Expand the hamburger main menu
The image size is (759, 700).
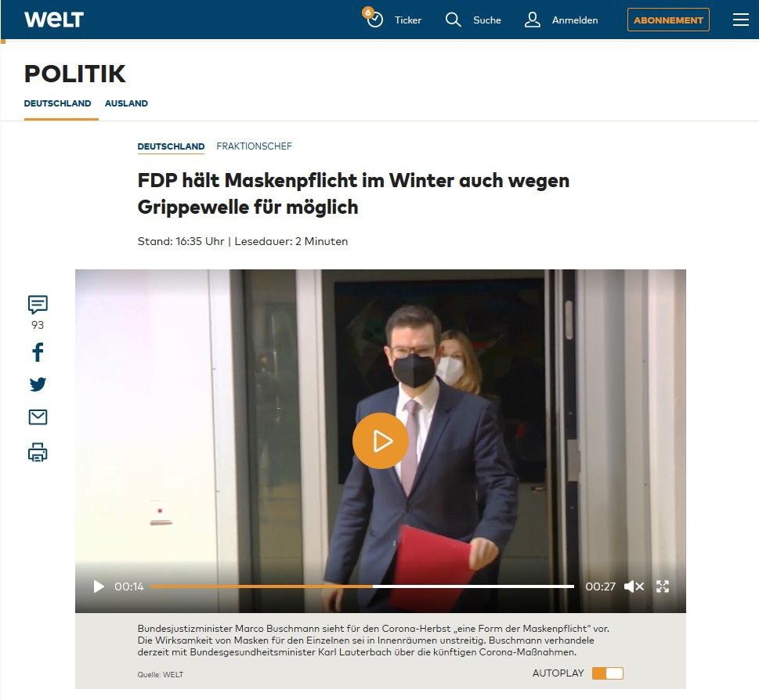[741, 20]
